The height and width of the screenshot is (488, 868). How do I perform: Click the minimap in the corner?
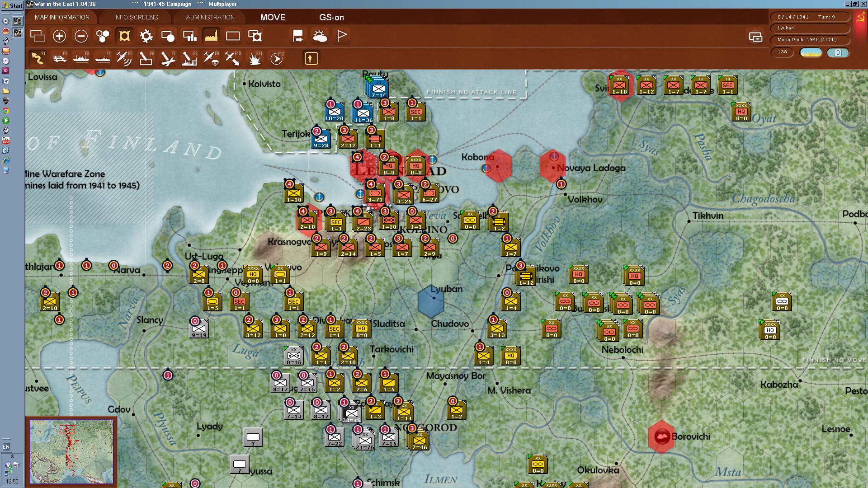click(x=71, y=451)
